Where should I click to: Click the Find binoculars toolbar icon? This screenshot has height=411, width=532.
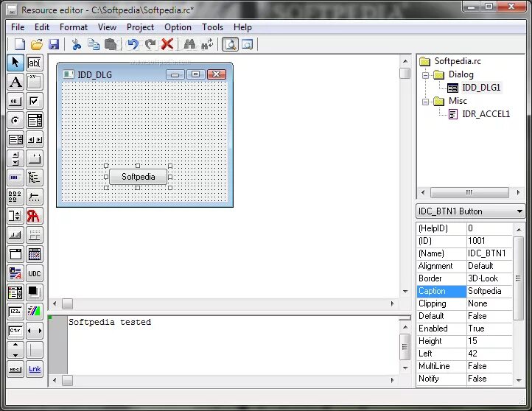tap(189, 44)
